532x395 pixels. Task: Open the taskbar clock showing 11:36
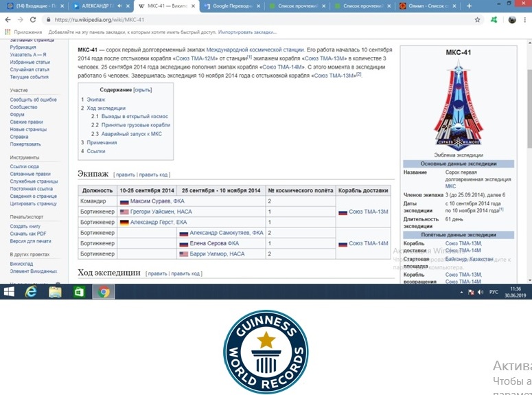tap(515, 292)
